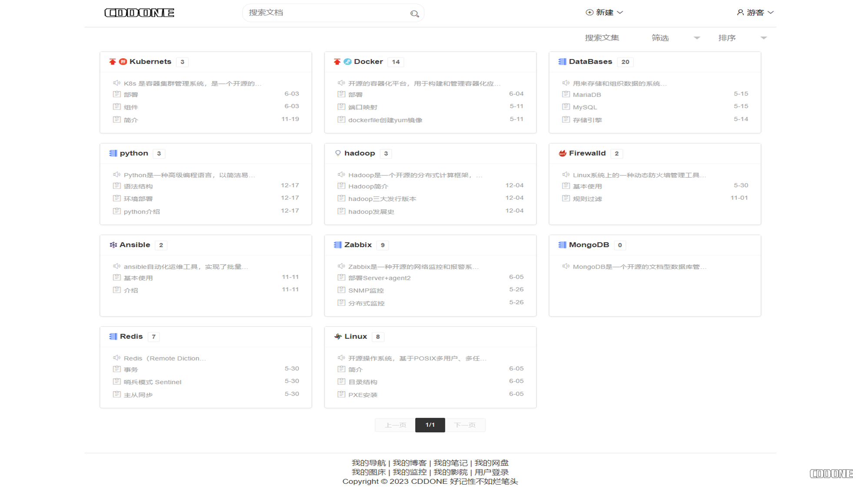Open the 组件 document in Kubernets
Image resolution: width=868 pixels, height=489 pixels.
(x=131, y=107)
